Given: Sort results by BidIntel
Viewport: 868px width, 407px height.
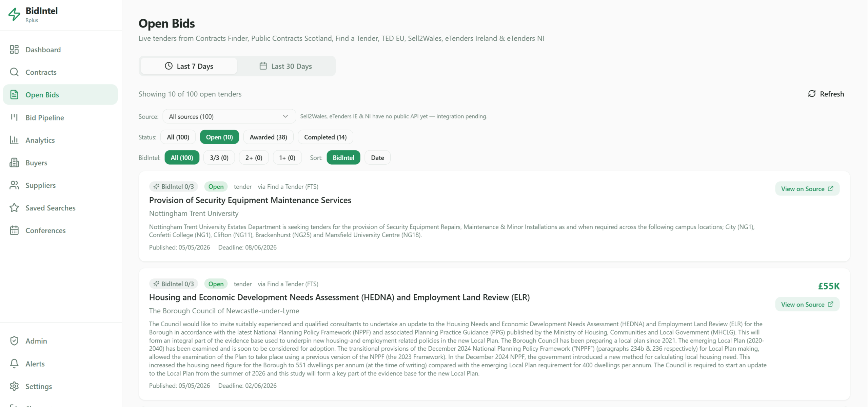Looking at the screenshot, I should [x=343, y=158].
